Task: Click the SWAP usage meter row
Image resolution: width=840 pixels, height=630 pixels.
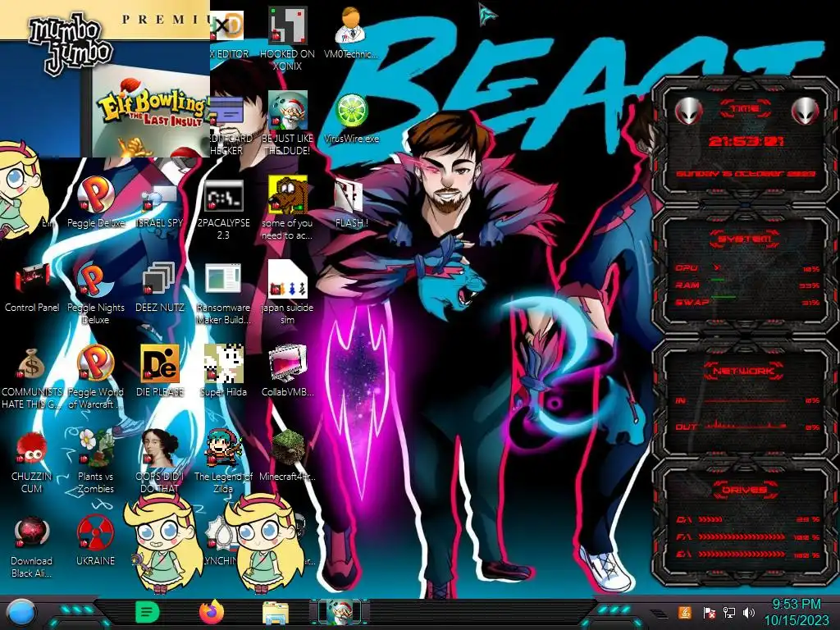Action: (x=747, y=302)
